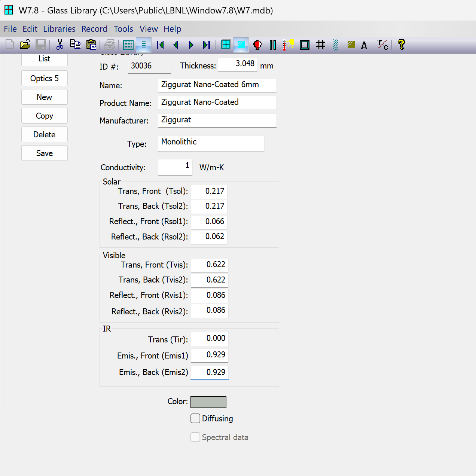Switch to list view toolbar icon
Screen dimensions: 476x476
(x=128, y=45)
